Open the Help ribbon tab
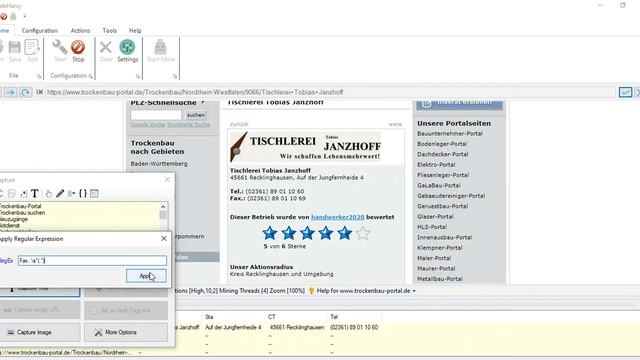Viewport: 640px width, 360px height. (x=135, y=31)
